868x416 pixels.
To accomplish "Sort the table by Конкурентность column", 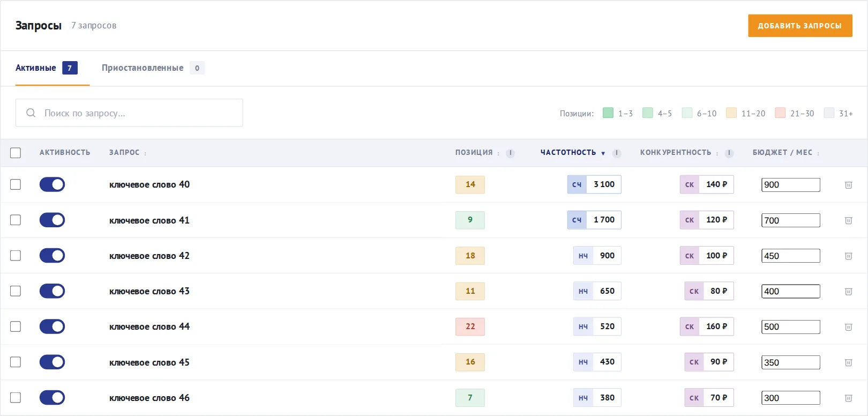I will point(679,153).
